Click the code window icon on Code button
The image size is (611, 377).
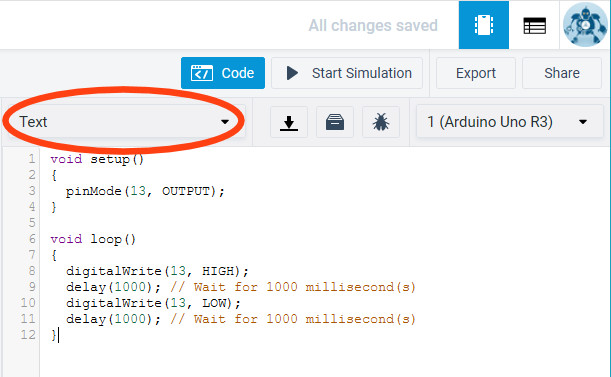[x=201, y=73]
